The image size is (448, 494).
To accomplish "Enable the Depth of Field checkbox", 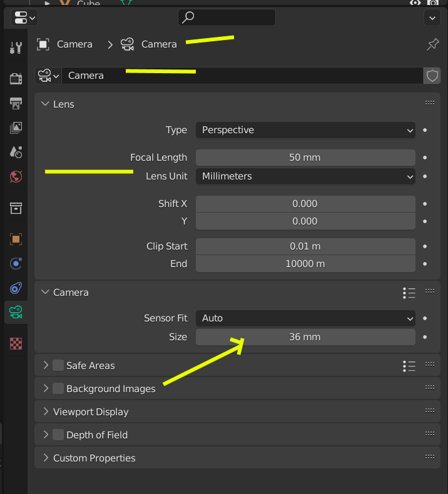I will click(x=58, y=435).
